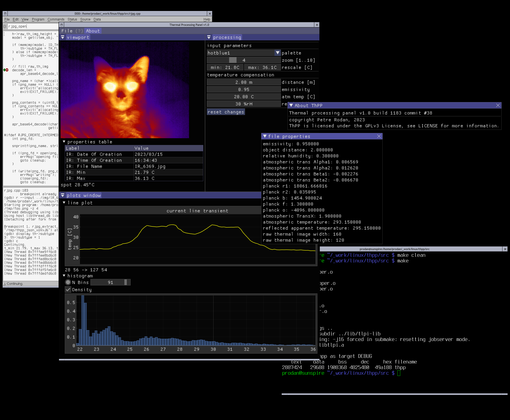Viewport: 510px width, 420px height.
Task: Click the breakpoint stop sign in DDD
Action: tap(7, 70)
